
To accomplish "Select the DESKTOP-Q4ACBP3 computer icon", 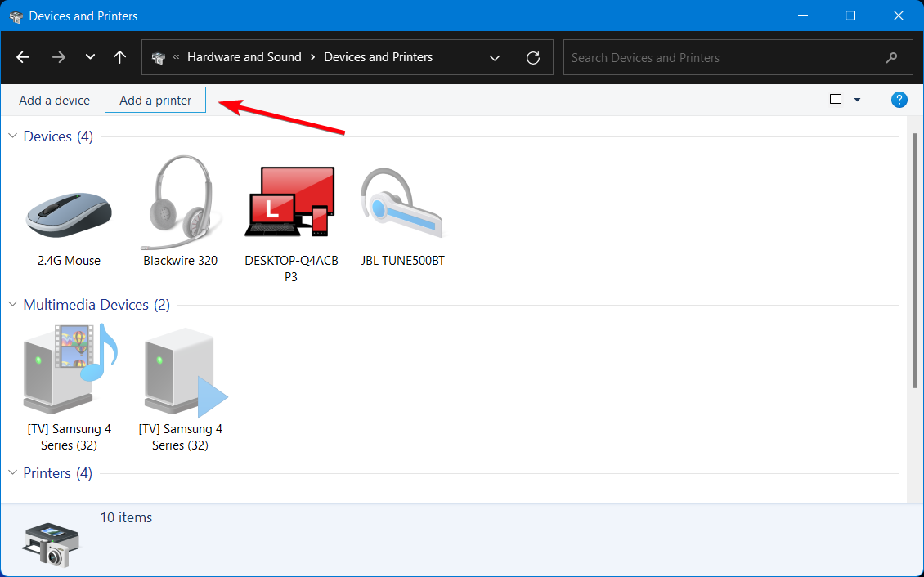I will point(289,201).
